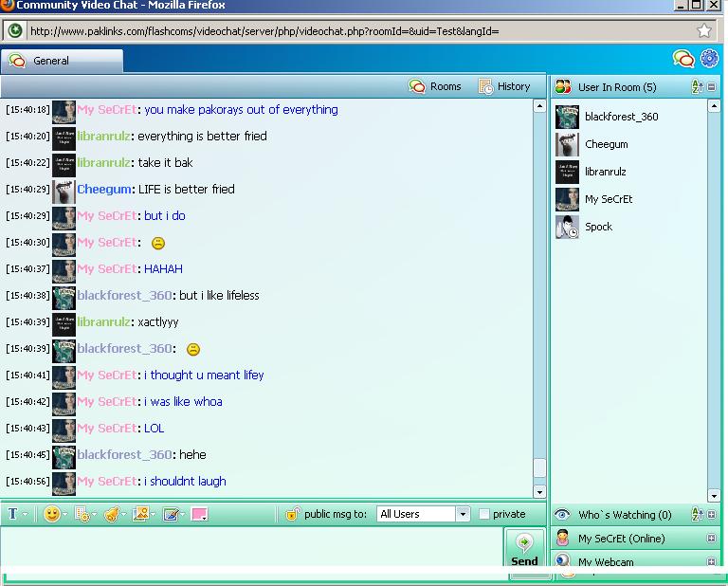Collapse the User In Room panel

(712, 87)
